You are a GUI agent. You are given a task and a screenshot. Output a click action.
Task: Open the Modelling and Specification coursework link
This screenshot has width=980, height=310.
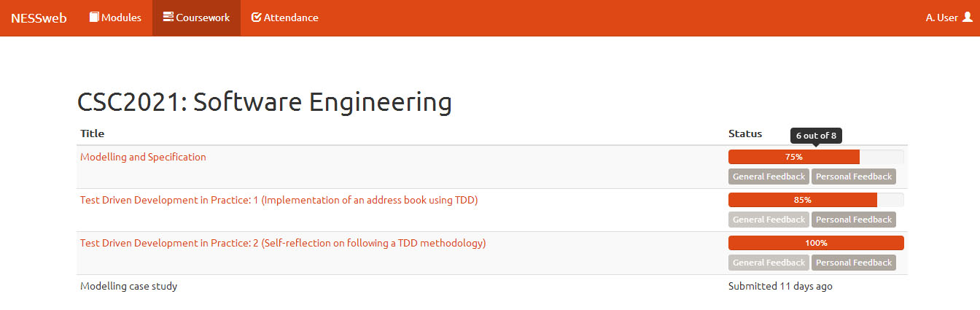tap(143, 157)
